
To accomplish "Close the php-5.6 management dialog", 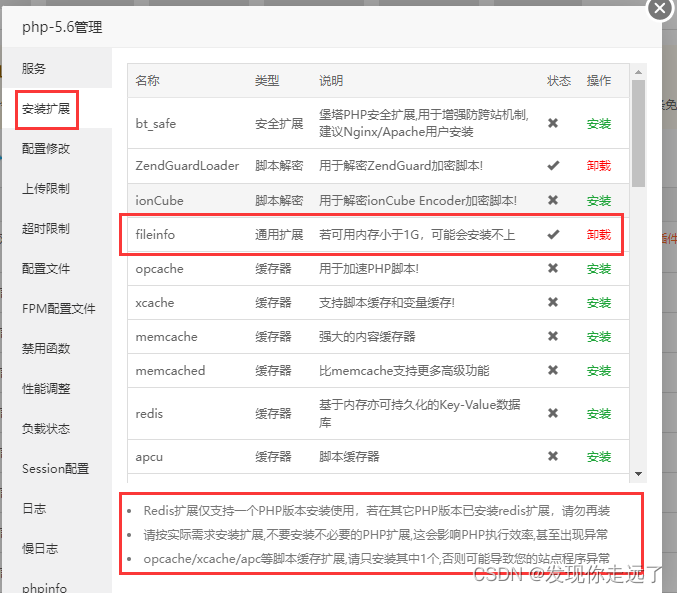I will click(x=660, y=8).
